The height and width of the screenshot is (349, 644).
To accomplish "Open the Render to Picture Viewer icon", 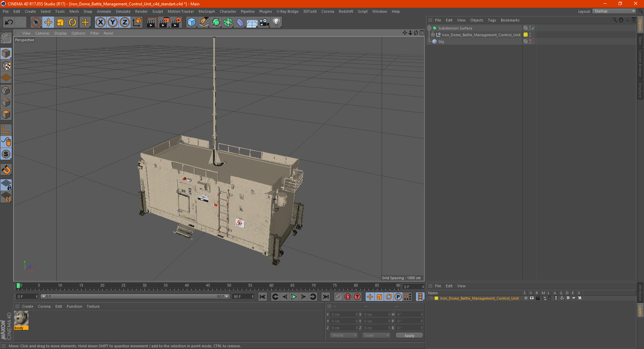I will point(164,22).
